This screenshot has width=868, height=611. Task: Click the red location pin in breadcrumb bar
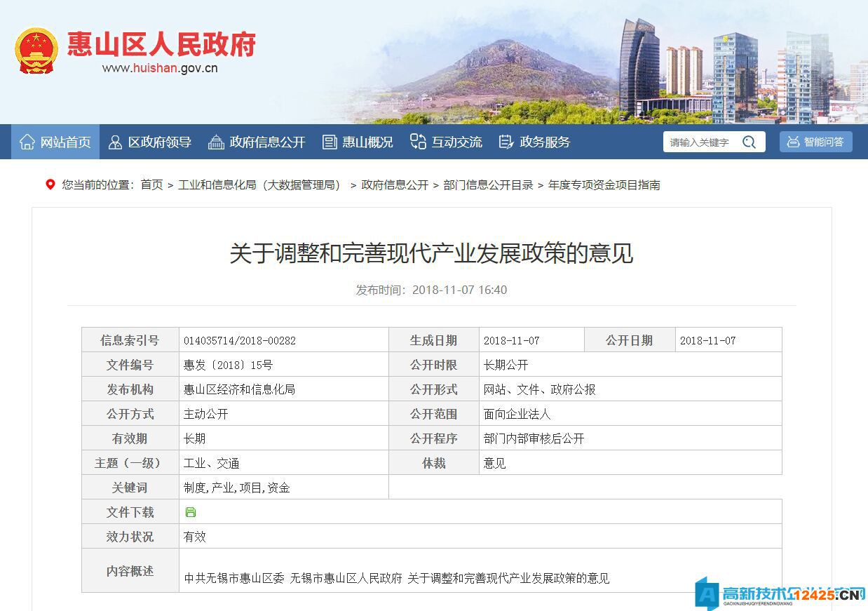[x=50, y=185]
